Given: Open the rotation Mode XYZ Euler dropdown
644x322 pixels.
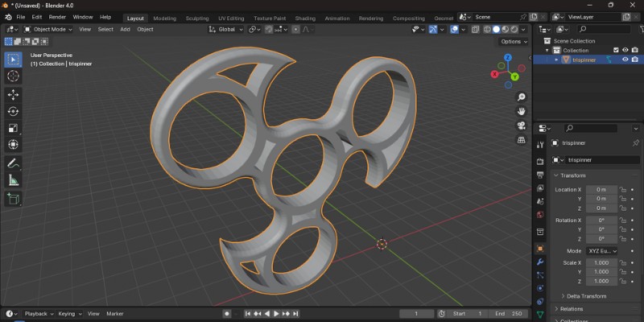Looking at the screenshot, I should [602, 250].
